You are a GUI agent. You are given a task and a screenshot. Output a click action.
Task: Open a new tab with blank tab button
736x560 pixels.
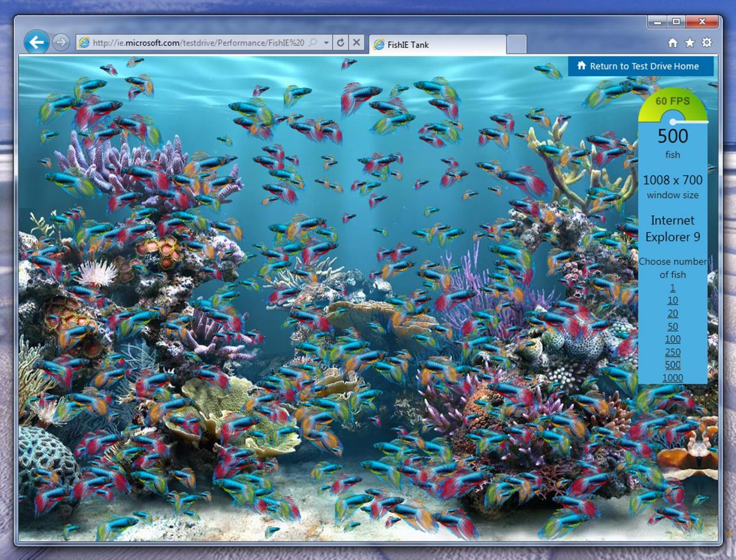coord(517,44)
